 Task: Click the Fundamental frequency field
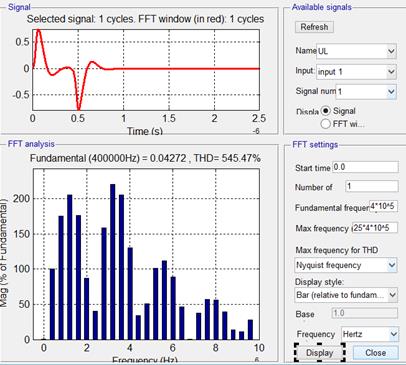tap(384, 206)
